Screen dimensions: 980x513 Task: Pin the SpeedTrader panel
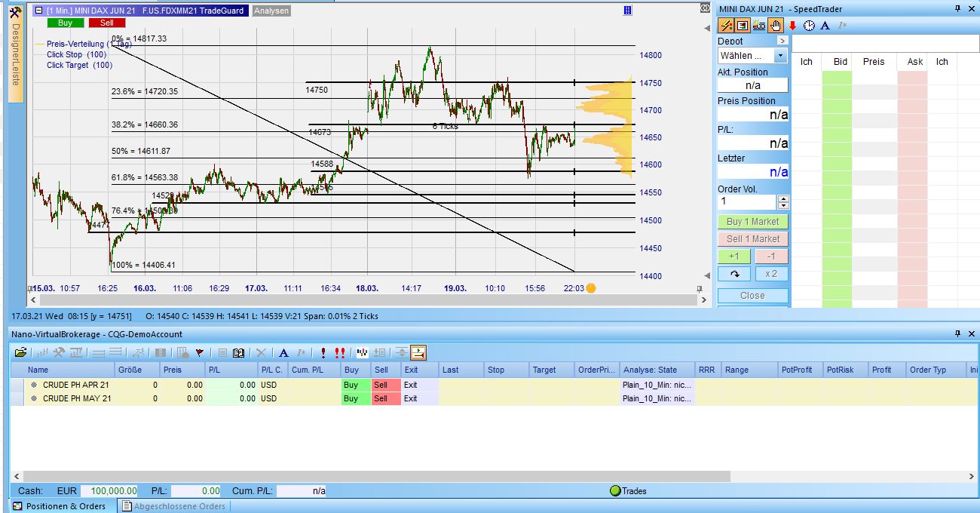(x=958, y=8)
